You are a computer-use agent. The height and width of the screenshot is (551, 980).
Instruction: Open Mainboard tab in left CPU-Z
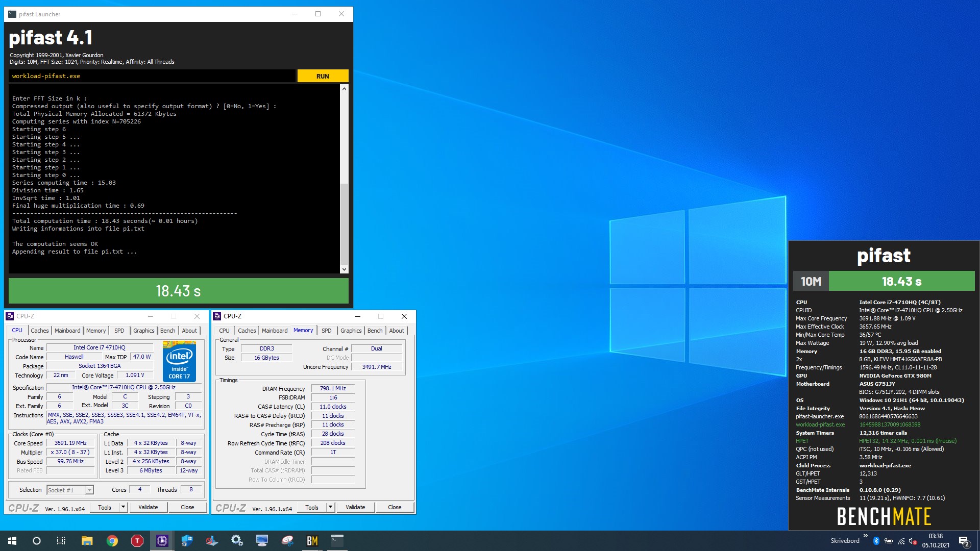(x=67, y=331)
